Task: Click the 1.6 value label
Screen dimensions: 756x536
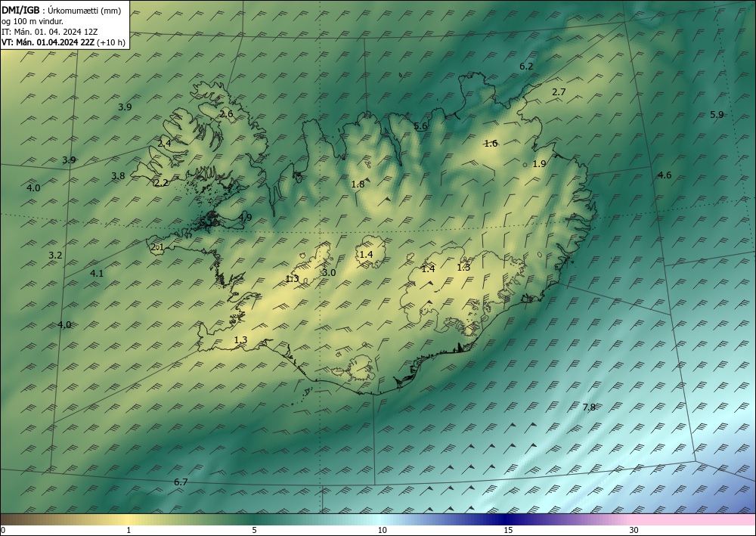Action: coord(491,143)
